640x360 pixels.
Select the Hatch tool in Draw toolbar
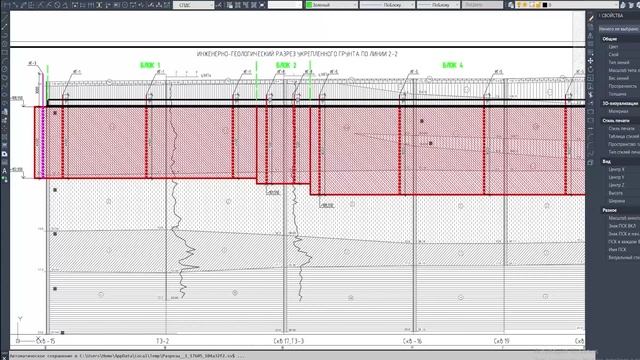[4, 137]
